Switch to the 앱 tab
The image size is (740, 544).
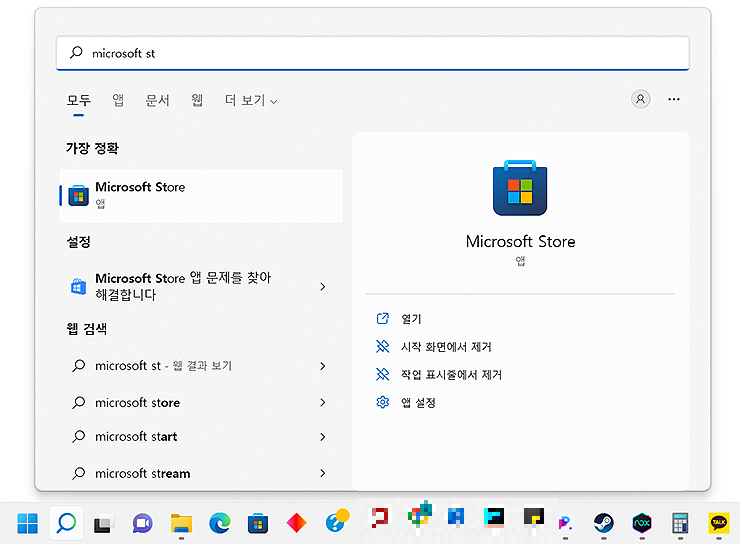[x=118, y=100]
